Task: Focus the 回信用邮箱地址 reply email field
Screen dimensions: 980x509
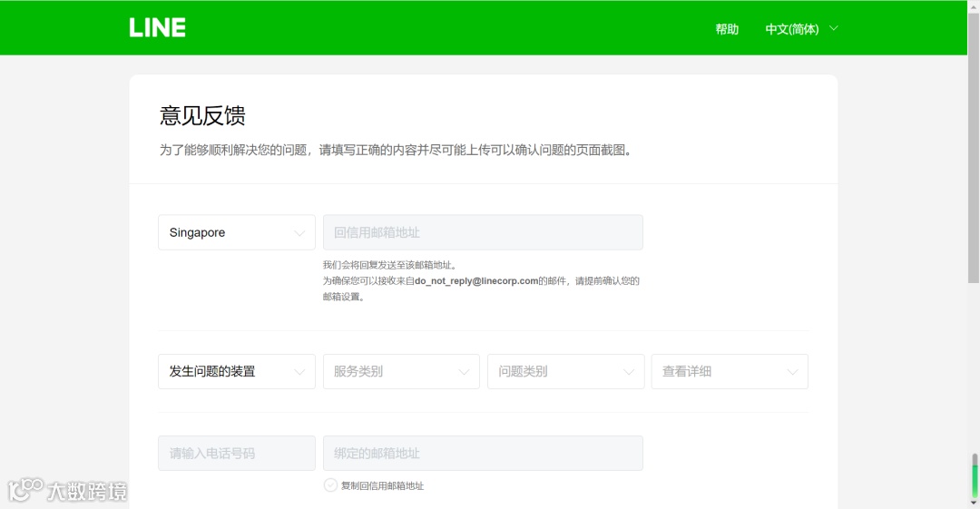Action: pos(483,232)
